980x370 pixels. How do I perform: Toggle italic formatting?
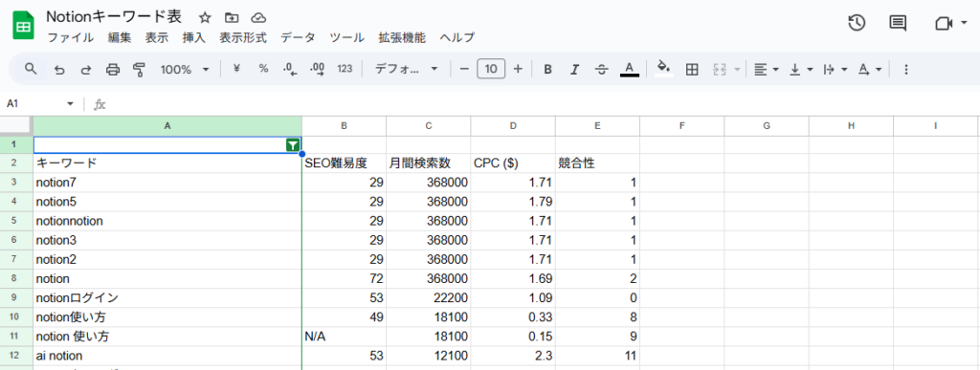[574, 69]
